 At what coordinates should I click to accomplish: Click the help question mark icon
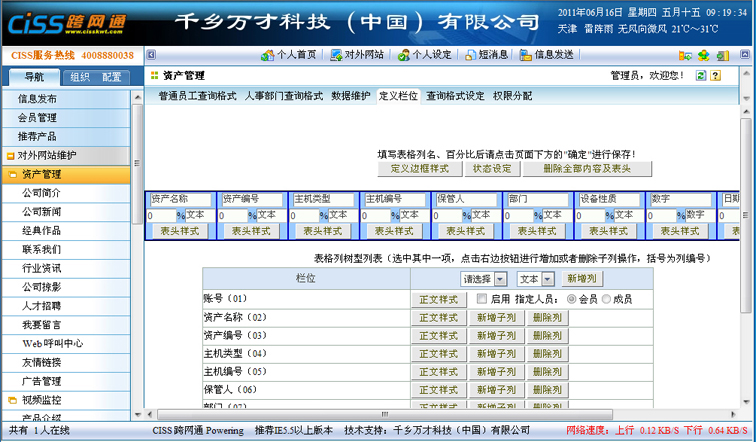click(x=716, y=75)
